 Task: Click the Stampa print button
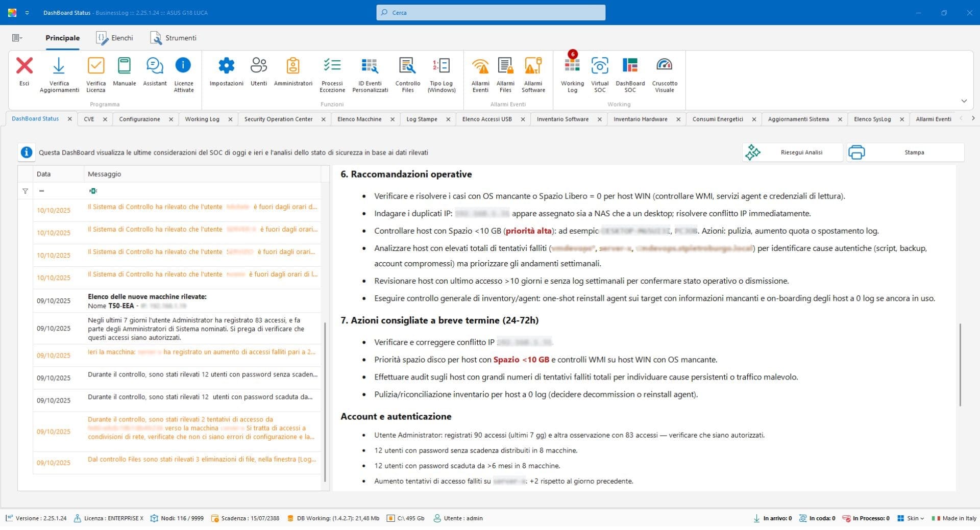(905, 153)
